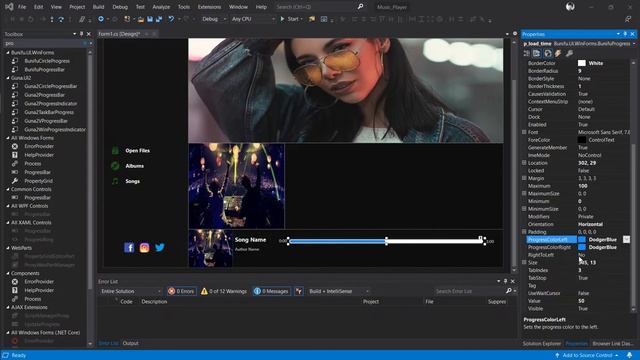
Task: Click the Properties button icon in Properties toolbar
Action: click(547, 53)
